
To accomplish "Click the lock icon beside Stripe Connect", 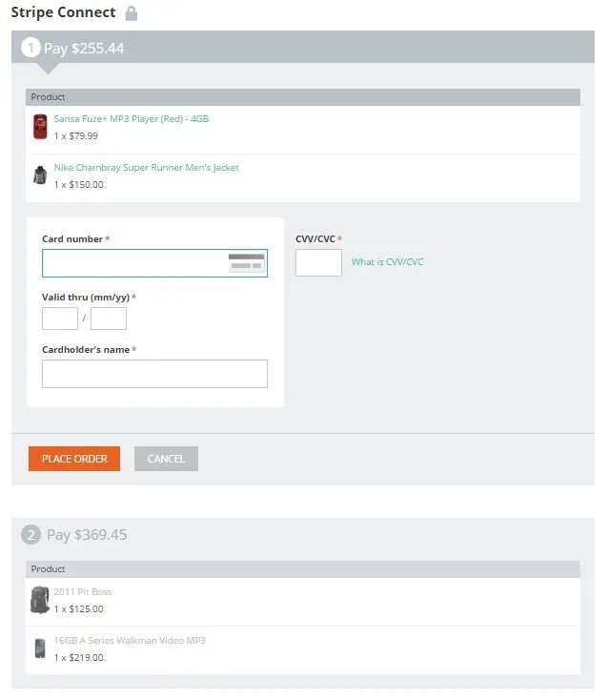I will click(x=132, y=13).
